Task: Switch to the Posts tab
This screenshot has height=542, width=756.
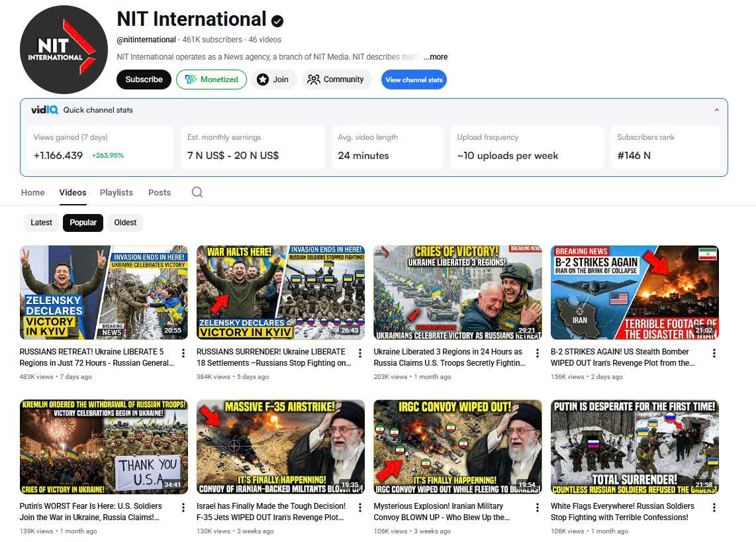Action: (x=160, y=192)
